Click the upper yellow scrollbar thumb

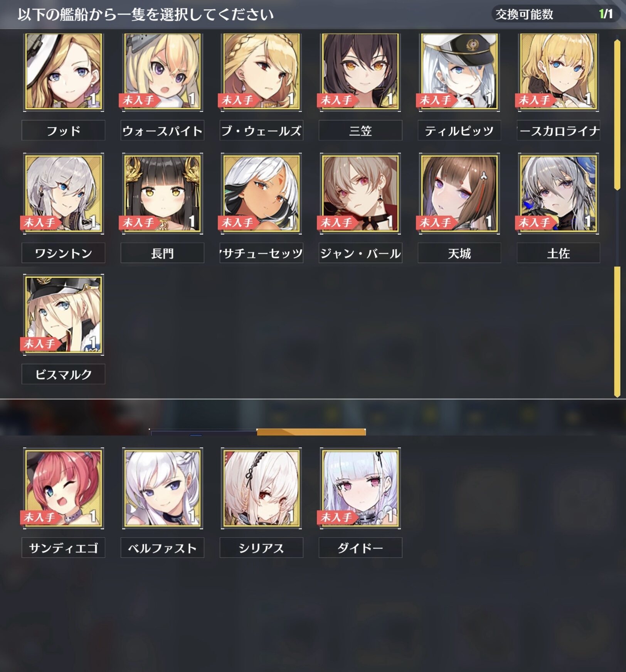[x=617, y=114]
